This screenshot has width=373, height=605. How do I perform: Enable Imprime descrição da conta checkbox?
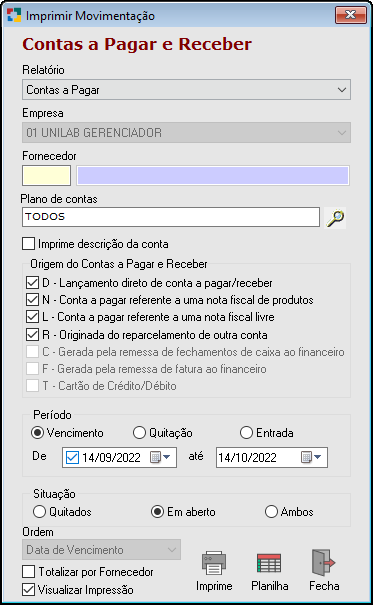click(29, 244)
